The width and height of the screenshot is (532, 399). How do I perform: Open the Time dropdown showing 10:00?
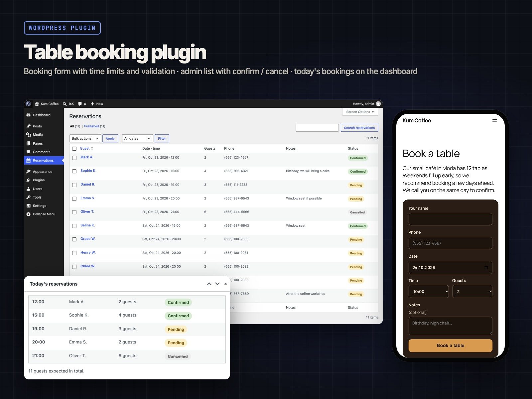coord(429,291)
